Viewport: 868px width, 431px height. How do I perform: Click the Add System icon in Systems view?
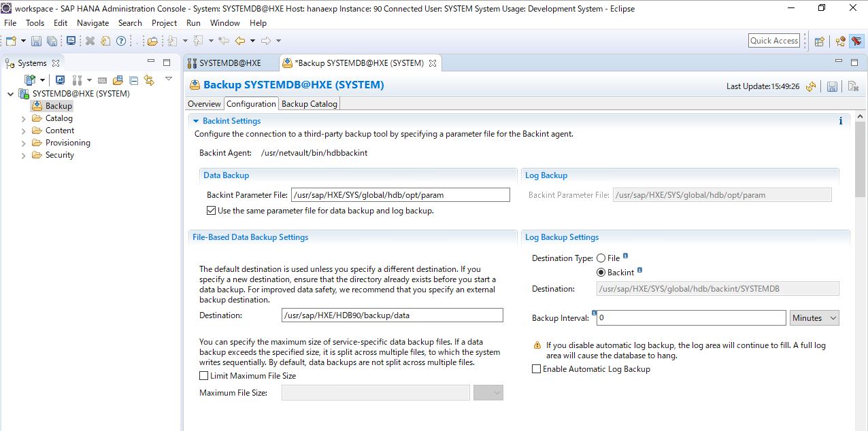coord(30,80)
